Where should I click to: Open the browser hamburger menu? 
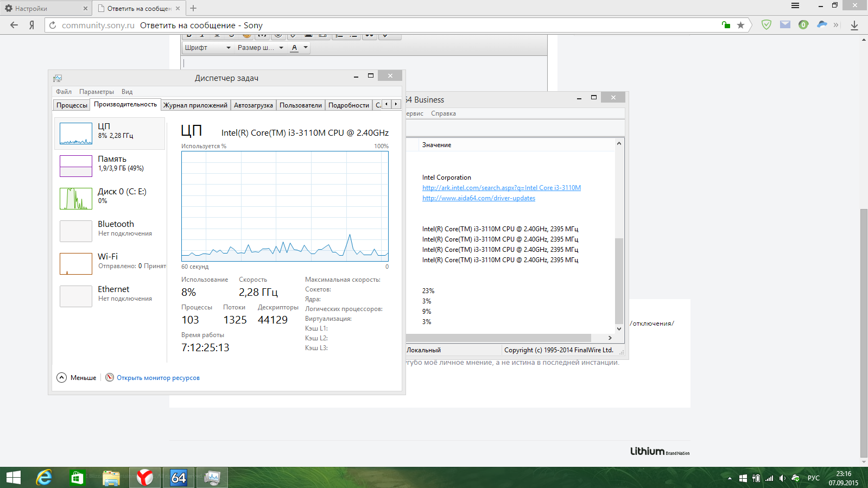click(795, 6)
